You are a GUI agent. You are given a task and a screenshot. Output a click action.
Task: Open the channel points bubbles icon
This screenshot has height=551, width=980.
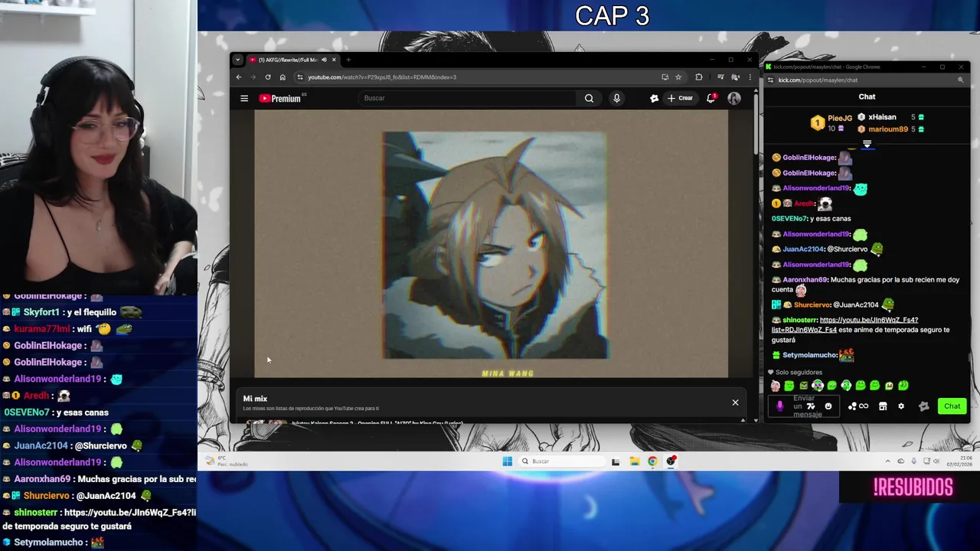851,406
